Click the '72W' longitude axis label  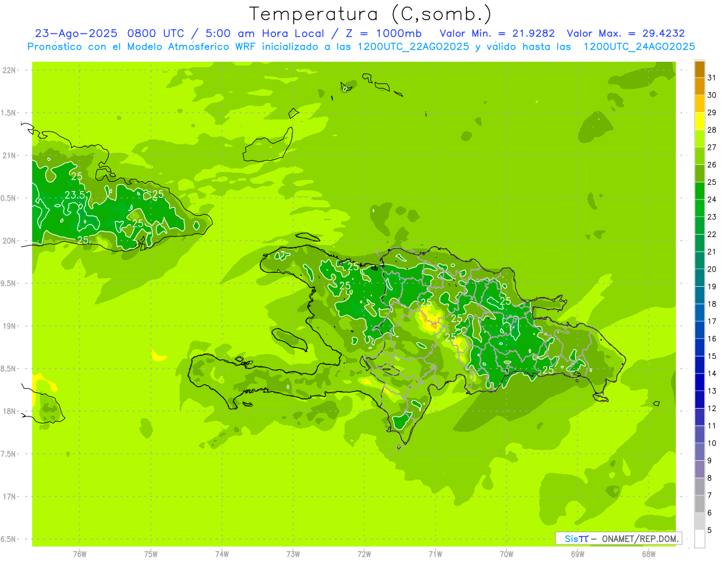(365, 554)
